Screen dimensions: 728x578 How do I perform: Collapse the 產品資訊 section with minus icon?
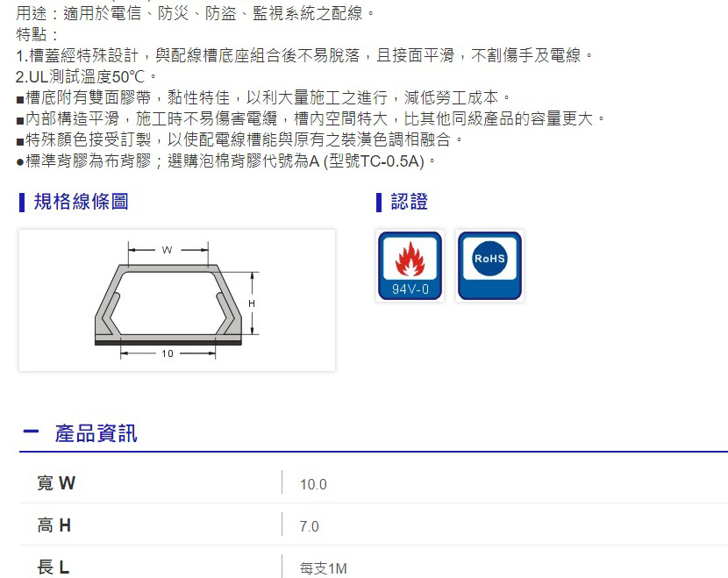pos(31,432)
